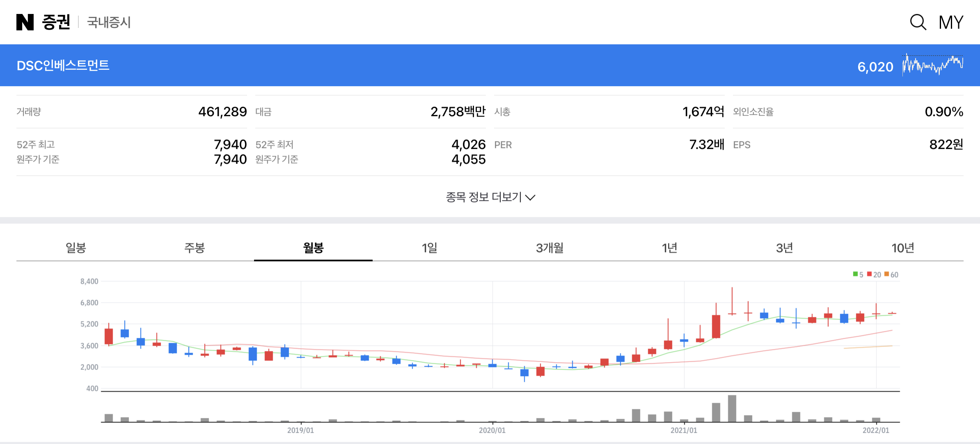Switch to the 1일 chart tab
Screen dimensions: 980x444
(x=429, y=248)
